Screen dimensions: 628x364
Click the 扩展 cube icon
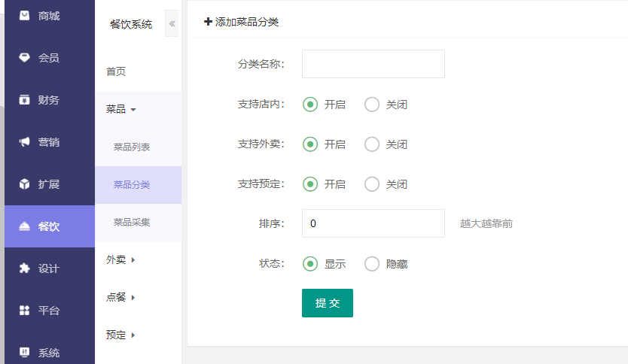pyautogui.click(x=25, y=184)
